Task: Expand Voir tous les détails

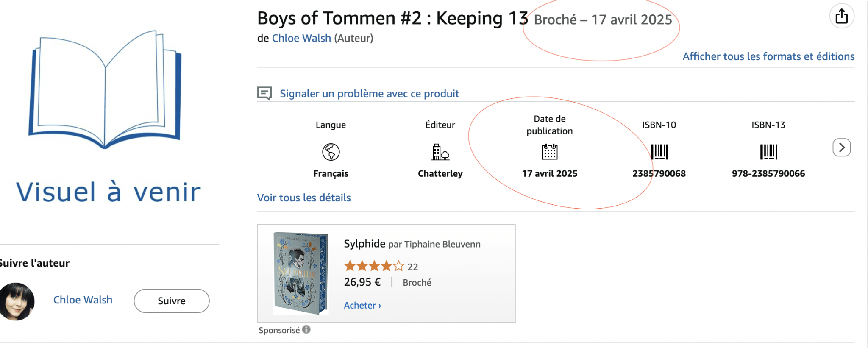Action: [303, 198]
